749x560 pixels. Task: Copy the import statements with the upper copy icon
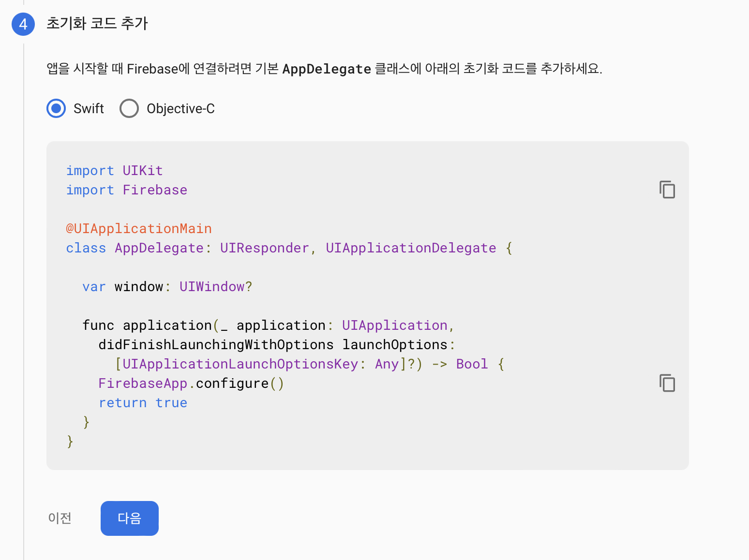[667, 190]
